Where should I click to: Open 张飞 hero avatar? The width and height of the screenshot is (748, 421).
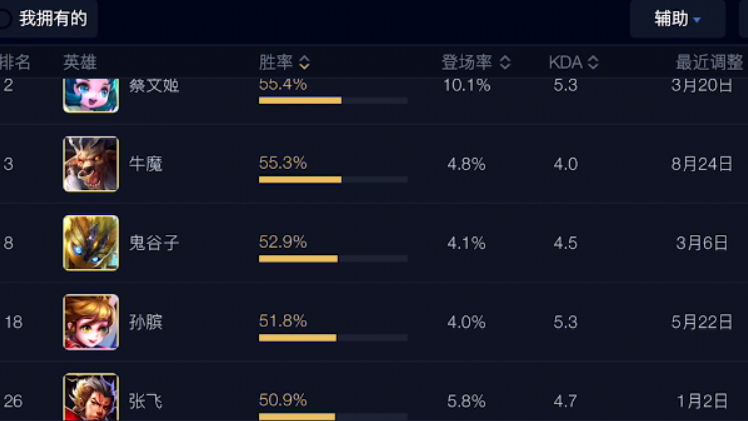pyautogui.click(x=91, y=397)
